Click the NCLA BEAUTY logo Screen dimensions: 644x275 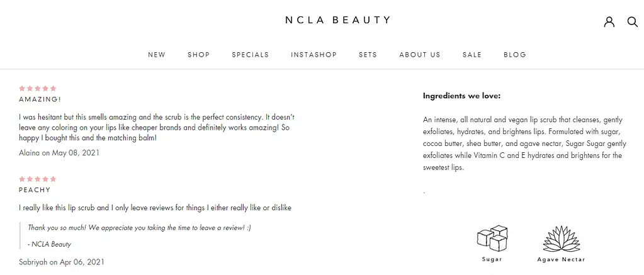point(338,20)
